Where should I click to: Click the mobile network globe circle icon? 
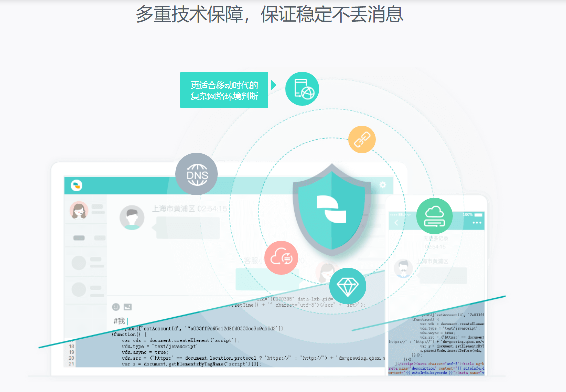302,89
